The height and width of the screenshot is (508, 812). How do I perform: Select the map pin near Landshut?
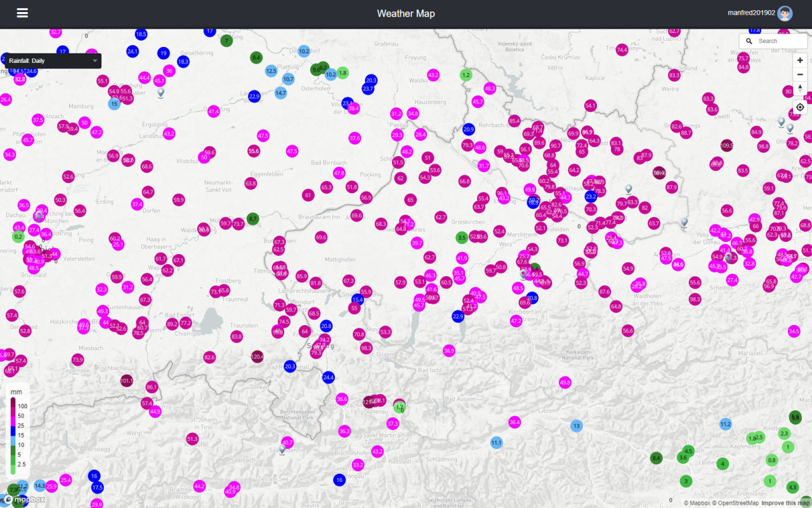click(160, 93)
